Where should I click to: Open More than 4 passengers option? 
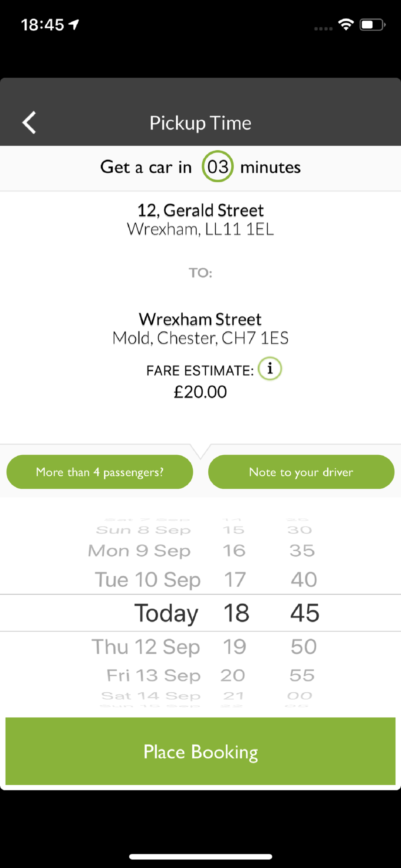(100, 472)
